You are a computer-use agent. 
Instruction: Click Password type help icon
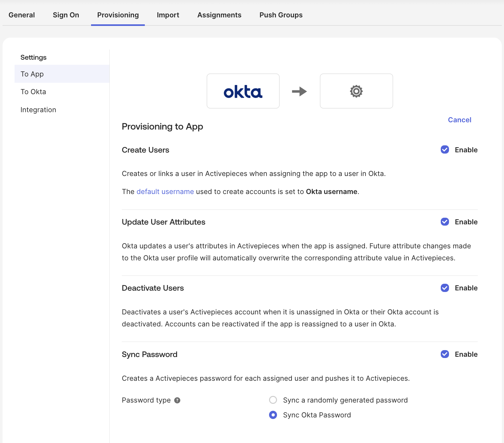pos(177,400)
